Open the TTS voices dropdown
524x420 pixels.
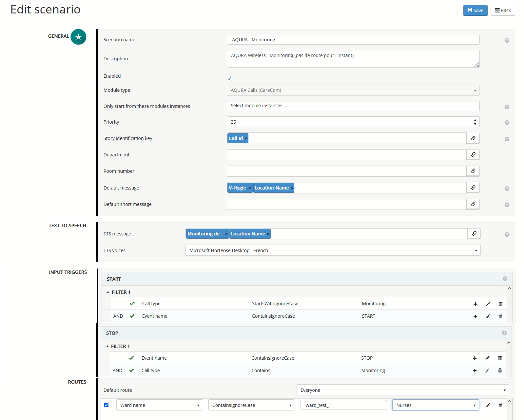point(333,250)
